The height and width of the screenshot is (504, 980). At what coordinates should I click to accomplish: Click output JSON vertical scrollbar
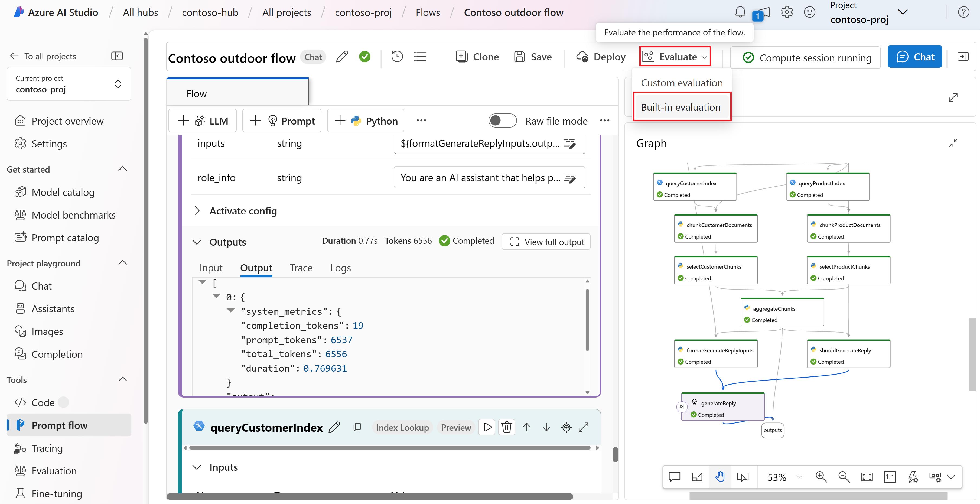pos(587,320)
